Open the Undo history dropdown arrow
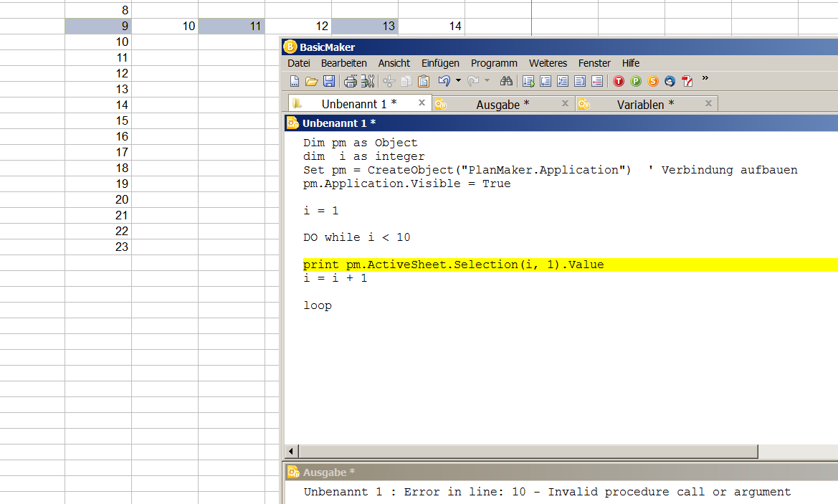Viewport: 838px width, 504px height. [x=458, y=81]
